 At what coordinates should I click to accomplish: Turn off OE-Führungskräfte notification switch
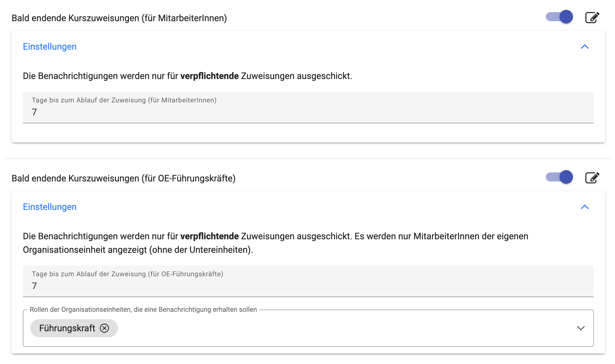[x=559, y=177]
